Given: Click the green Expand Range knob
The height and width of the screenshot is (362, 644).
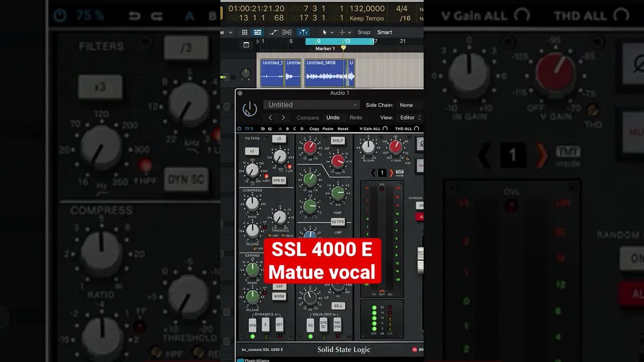Looking at the screenshot, I should [253, 269].
